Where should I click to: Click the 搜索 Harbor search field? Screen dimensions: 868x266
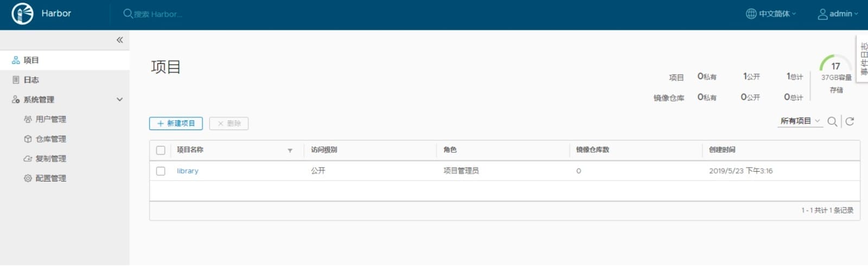158,14
